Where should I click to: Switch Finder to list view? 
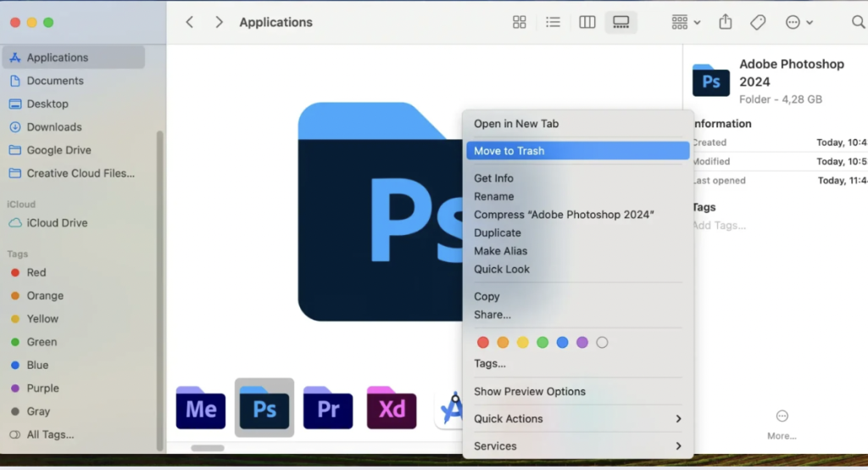[553, 23]
